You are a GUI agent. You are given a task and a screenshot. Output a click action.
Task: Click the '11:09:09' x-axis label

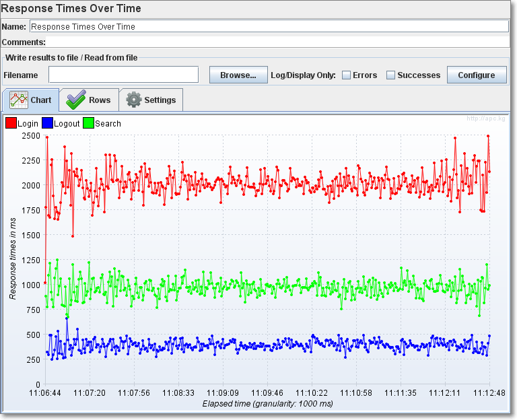pos(223,393)
